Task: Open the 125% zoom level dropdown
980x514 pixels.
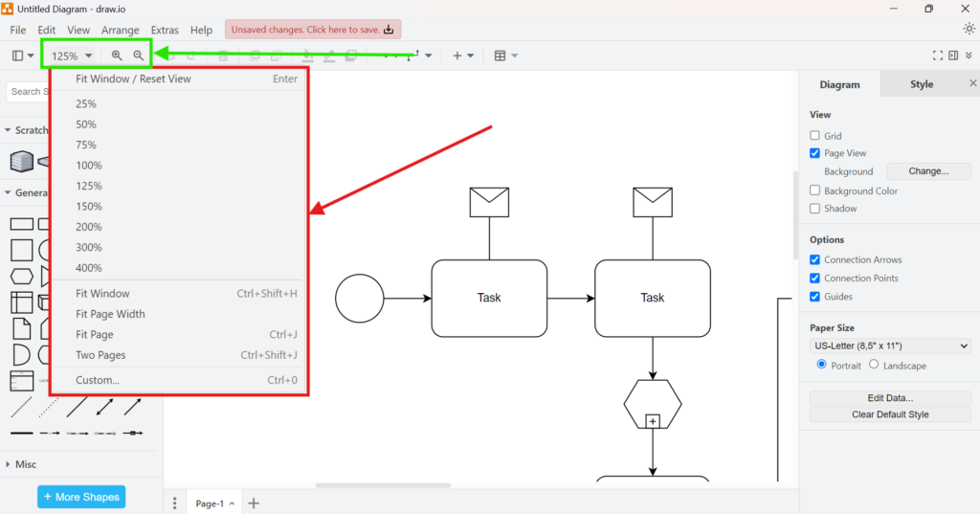Action: pyautogui.click(x=72, y=56)
